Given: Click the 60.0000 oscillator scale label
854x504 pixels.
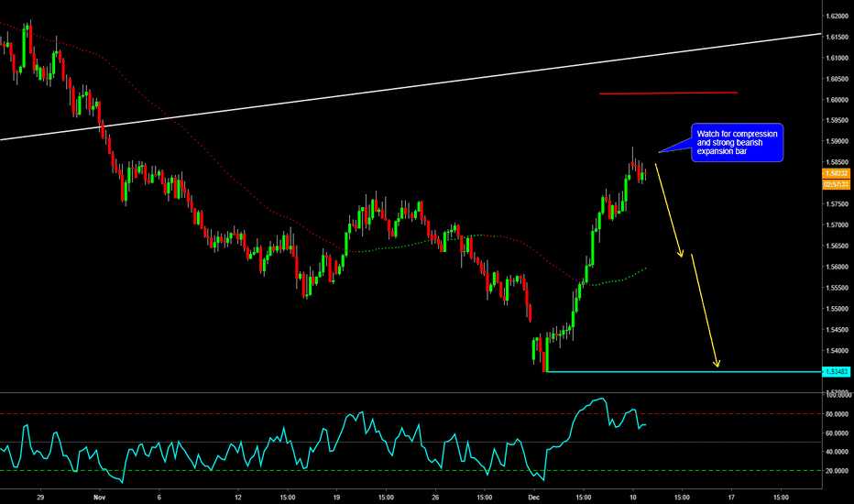Looking at the screenshot, I should 838,433.
